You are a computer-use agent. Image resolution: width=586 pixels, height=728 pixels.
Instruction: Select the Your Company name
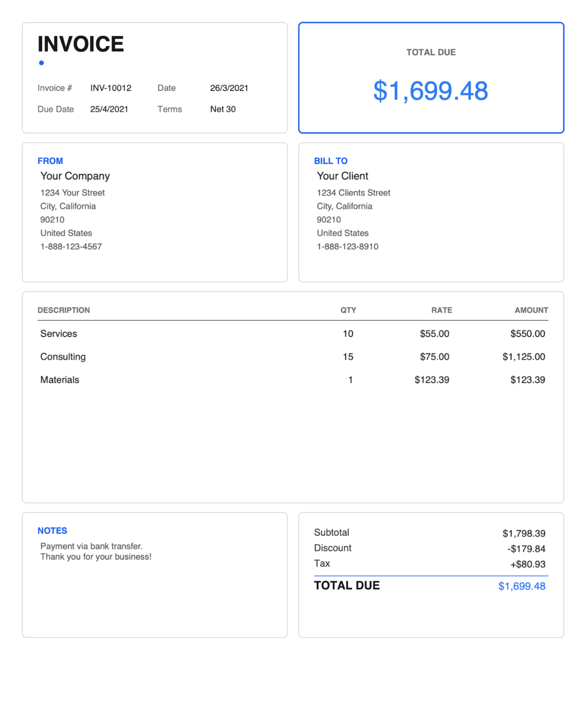click(x=75, y=176)
